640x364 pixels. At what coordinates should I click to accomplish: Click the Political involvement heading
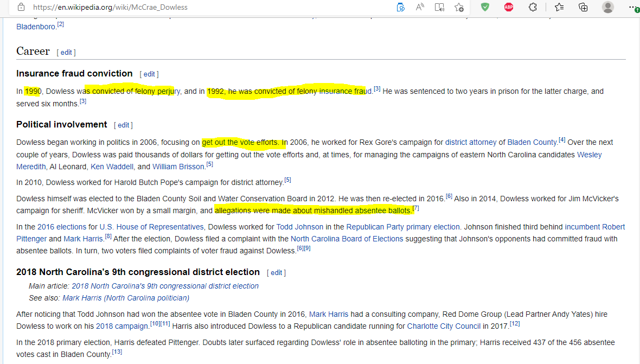click(x=62, y=124)
